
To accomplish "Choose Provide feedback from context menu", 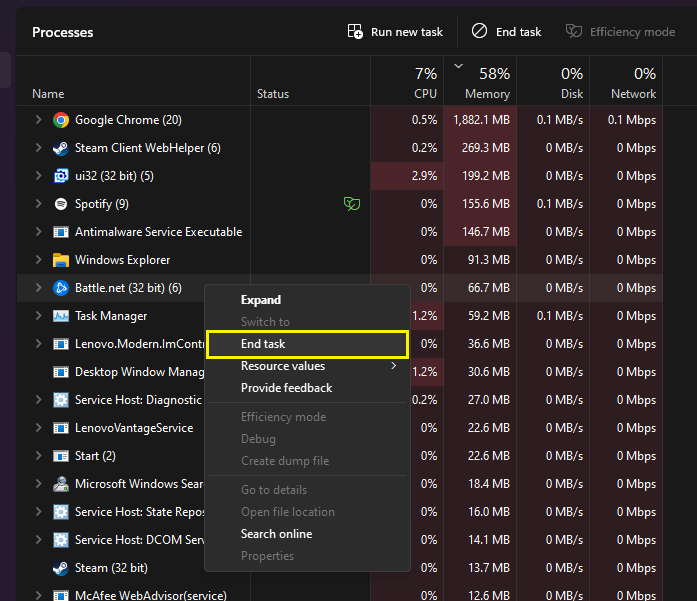I will (307, 388).
